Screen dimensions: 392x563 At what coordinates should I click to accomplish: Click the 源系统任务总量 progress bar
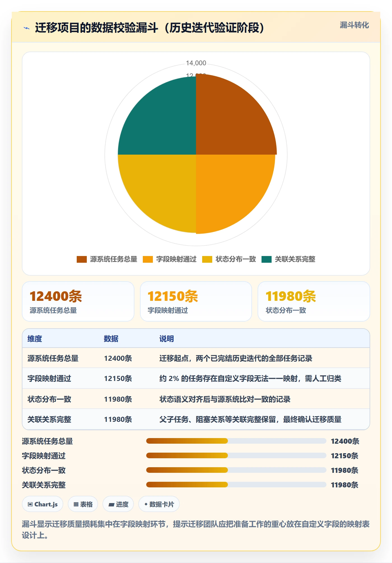pos(236,441)
